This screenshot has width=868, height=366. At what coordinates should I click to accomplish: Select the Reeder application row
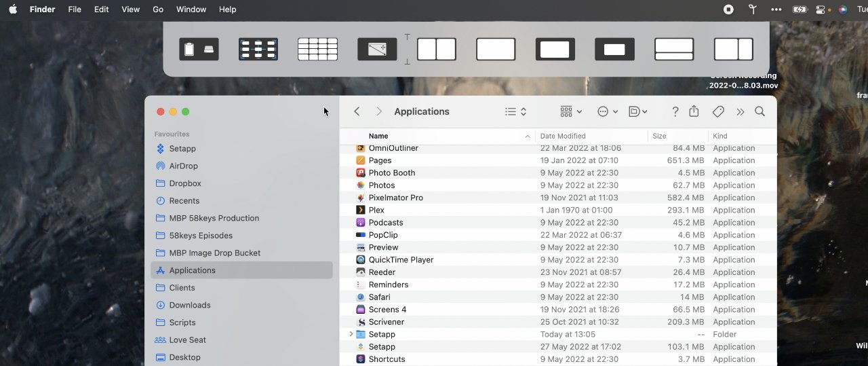(558, 272)
